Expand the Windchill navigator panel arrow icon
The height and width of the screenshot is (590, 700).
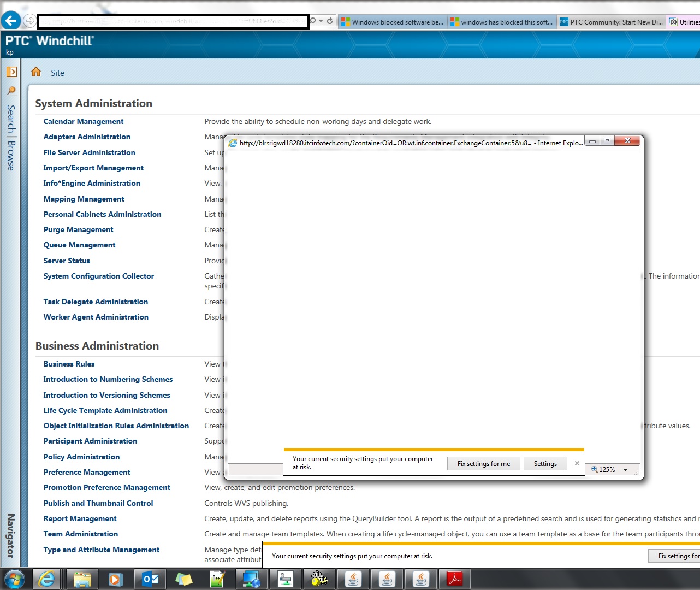tap(11, 72)
